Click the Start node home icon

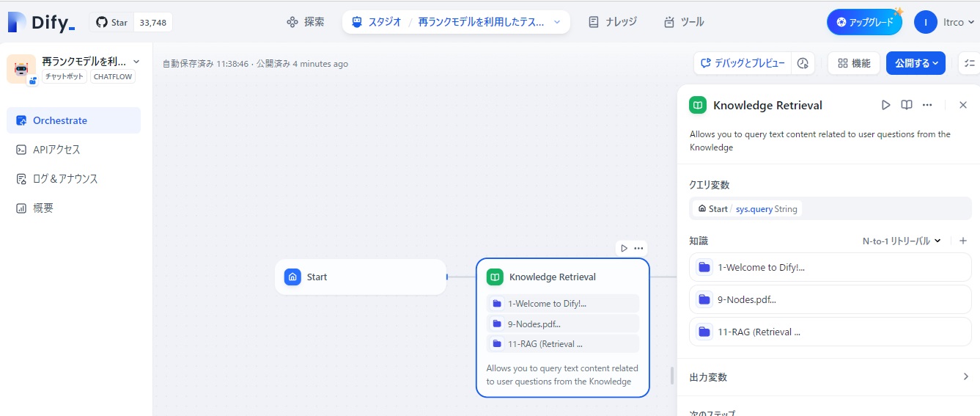[x=292, y=277]
